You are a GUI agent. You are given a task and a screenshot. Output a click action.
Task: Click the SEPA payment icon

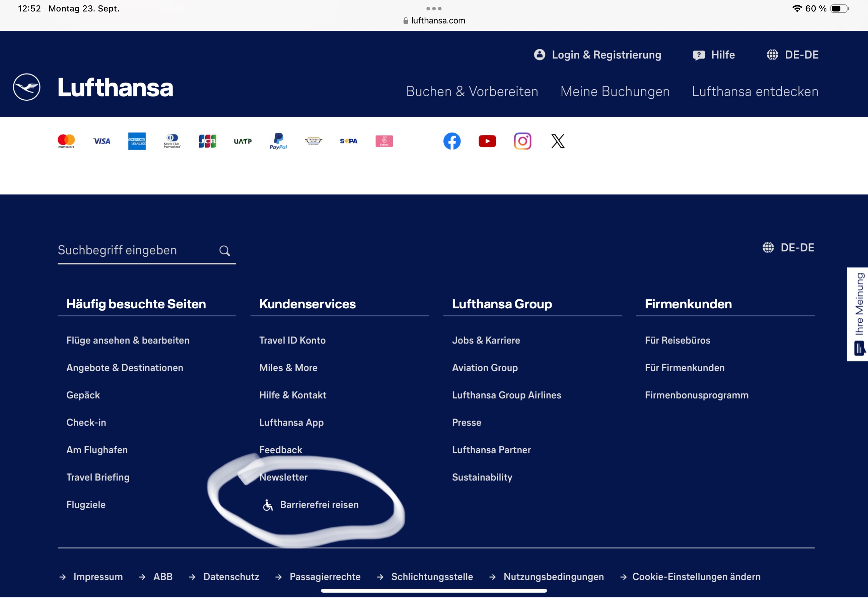pos(349,141)
